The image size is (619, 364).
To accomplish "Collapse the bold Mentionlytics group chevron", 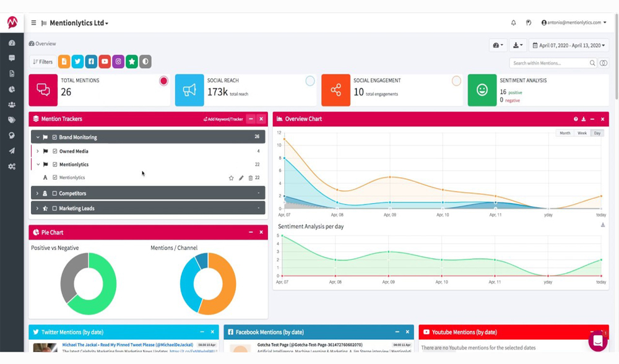I will pos(38,164).
